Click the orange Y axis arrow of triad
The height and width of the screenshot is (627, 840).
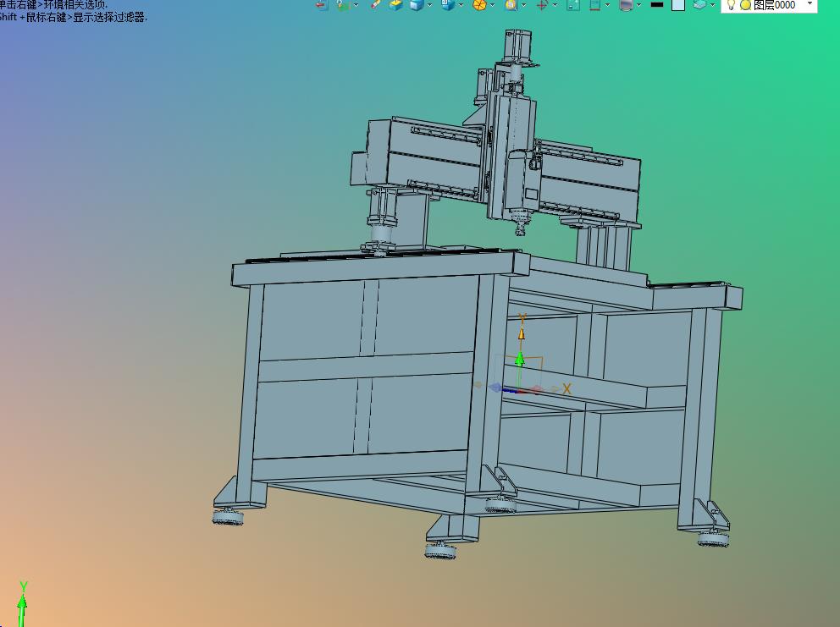(x=522, y=333)
